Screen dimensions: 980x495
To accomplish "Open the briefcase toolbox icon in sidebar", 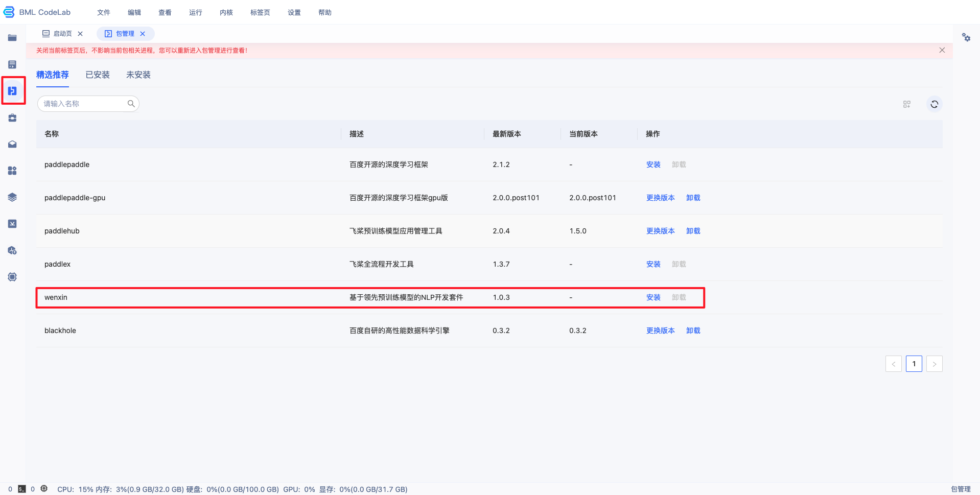I will tap(12, 117).
